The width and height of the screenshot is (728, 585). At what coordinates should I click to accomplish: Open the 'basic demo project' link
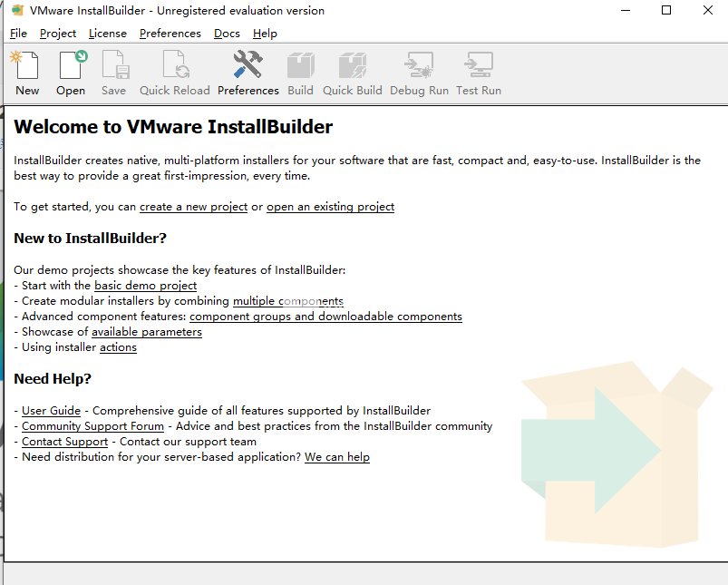pos(146,286)
